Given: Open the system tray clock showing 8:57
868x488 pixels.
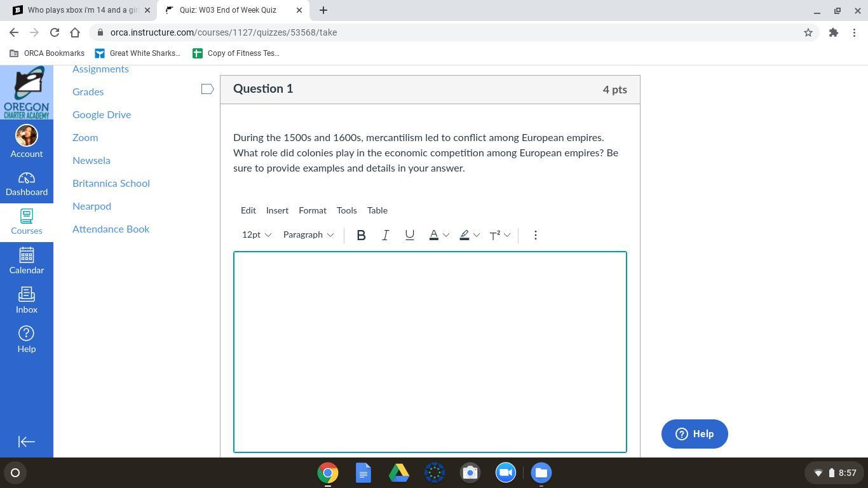Looking at the screenshot, I should tap(848, 473).
